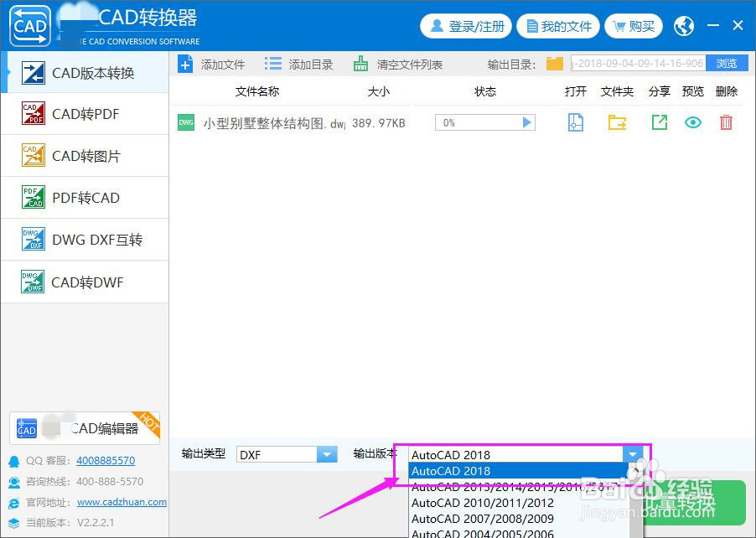Screen dimensions: 756x538
Task: Collapse the 输出版本 dropdown arrow
Action: click(633, 454)
